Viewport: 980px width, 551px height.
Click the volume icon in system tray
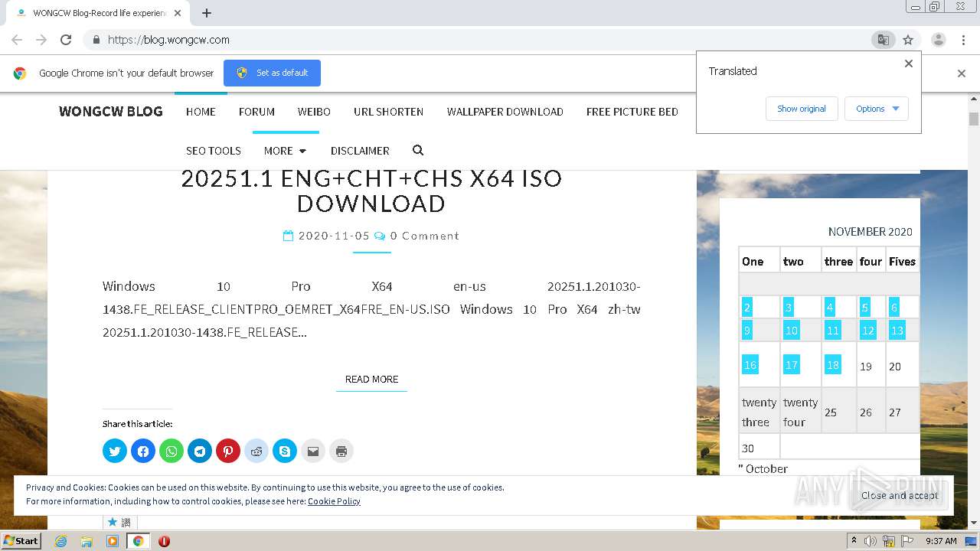(x=871, y=541)
